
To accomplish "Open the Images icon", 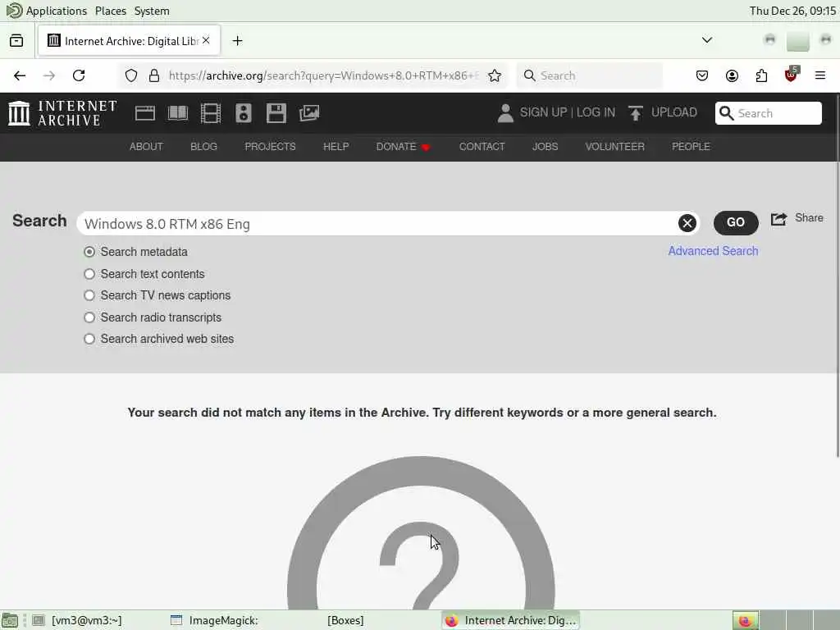I will [309, 113].
